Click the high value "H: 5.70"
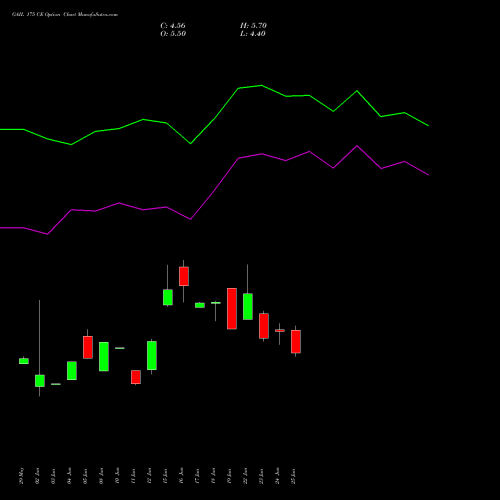 [253, 26]
